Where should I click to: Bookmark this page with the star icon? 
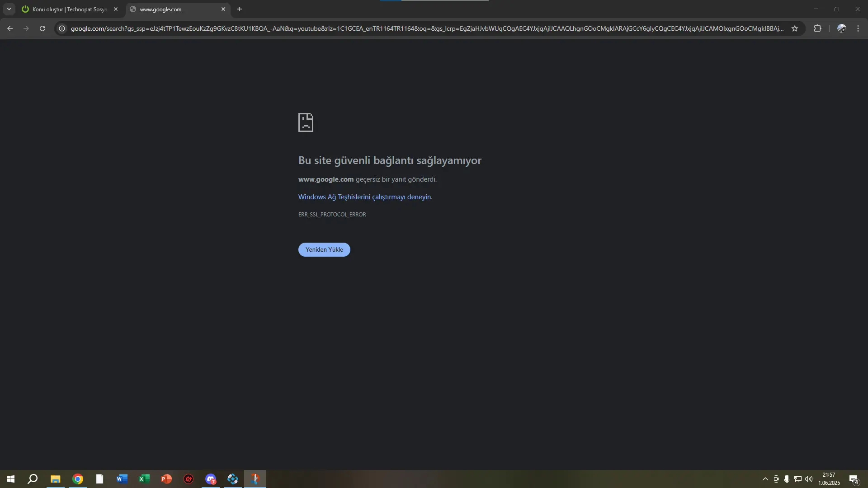(x=795, y=28)
